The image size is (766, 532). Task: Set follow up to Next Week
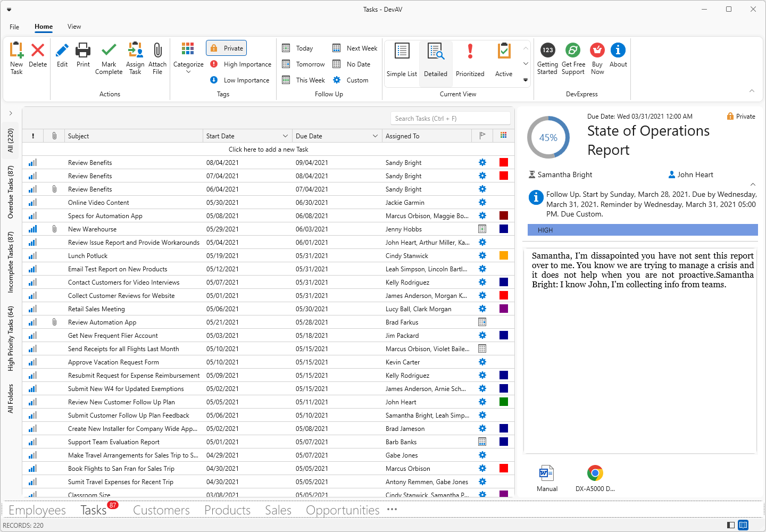[355, 48]
